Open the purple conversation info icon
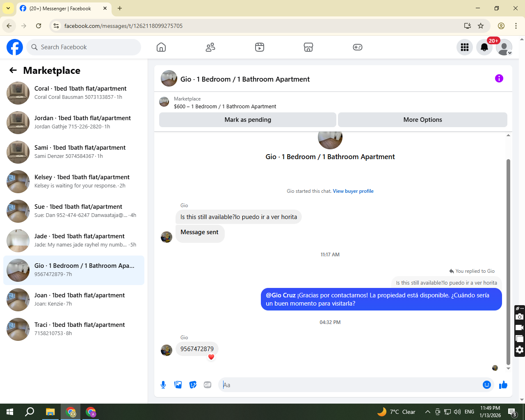The image size is (525, 420). click(x=499, y=78)
